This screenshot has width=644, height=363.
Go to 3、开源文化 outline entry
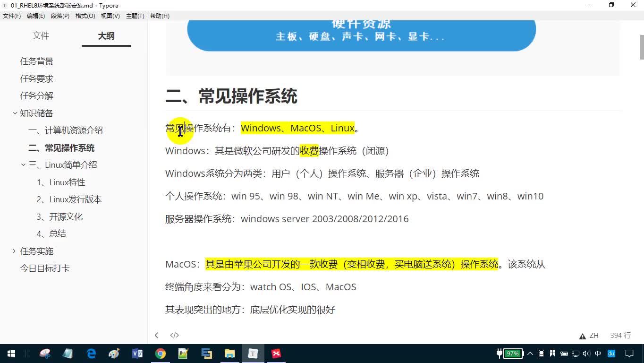point(59,217)
